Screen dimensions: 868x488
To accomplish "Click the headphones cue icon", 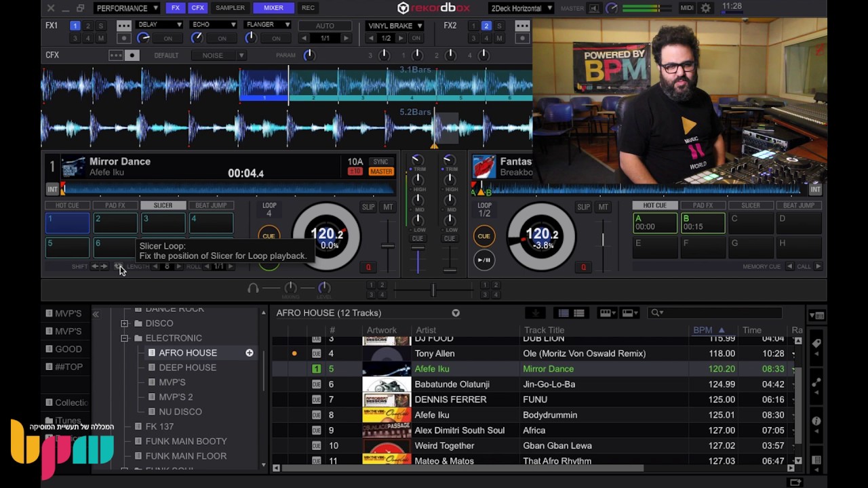I will (x=253, y=288).
